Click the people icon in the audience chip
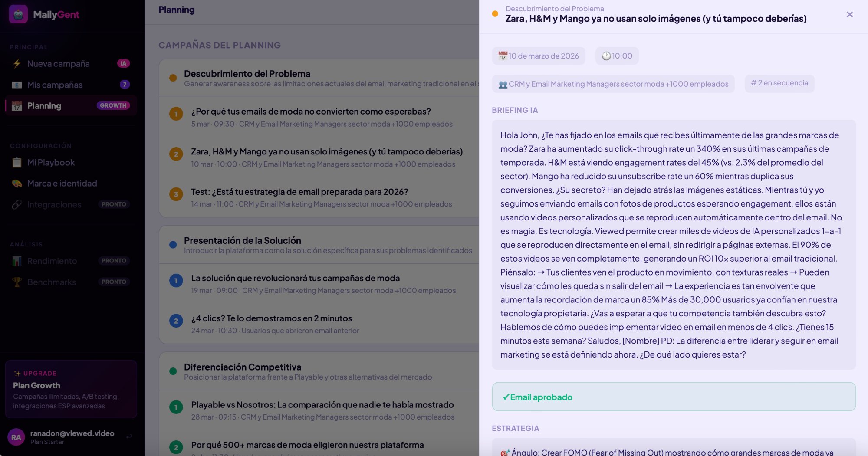The image size is (868, 456). click(503, 84)
